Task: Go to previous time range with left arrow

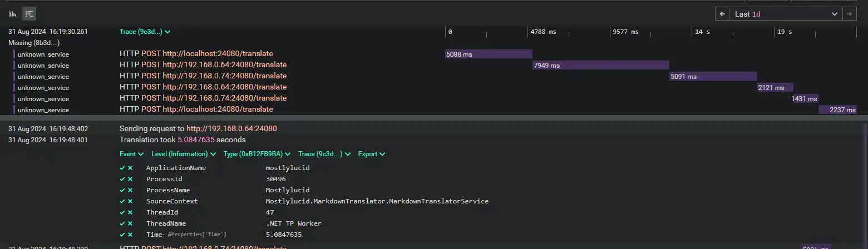Action: point(722,14)
